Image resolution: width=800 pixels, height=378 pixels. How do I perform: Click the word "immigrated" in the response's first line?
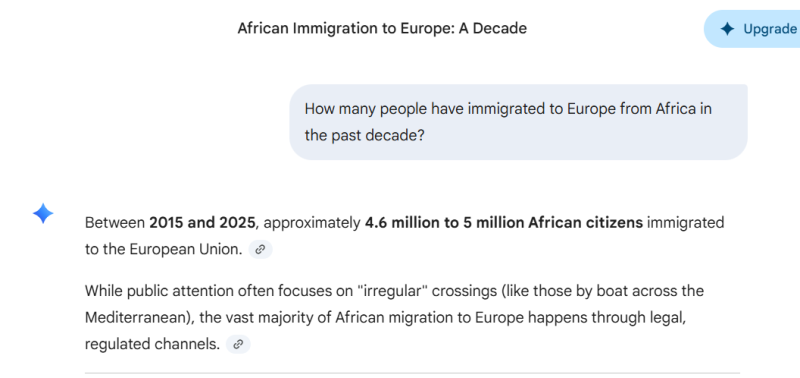pyautogui.click(x=685, y=223)
